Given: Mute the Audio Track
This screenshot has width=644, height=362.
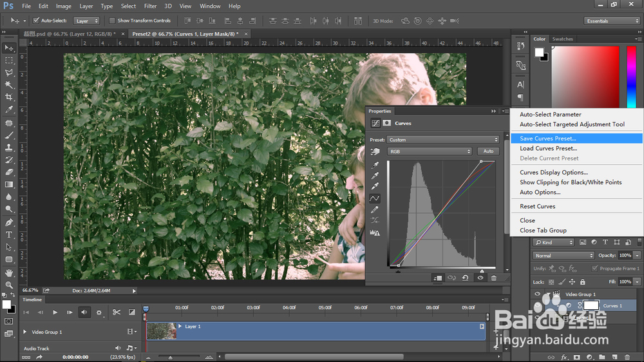Looking at the screenshot, I should tap(118, 348).
